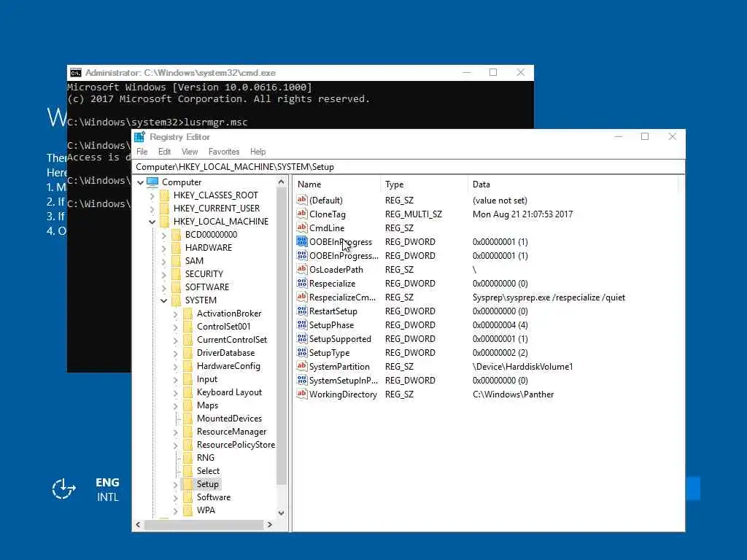Click the HKEY_CLASSES_ROOT folder icon
Image resolution: width=747 pixels, height=560 pixels.
click(x=165, y=195)
